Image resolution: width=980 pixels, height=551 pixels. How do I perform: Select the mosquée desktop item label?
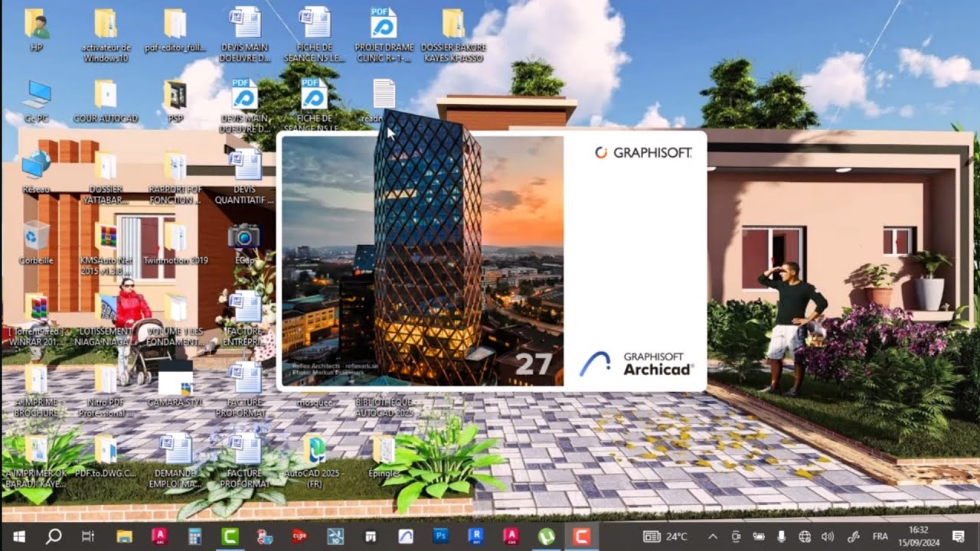coord(315,402)
